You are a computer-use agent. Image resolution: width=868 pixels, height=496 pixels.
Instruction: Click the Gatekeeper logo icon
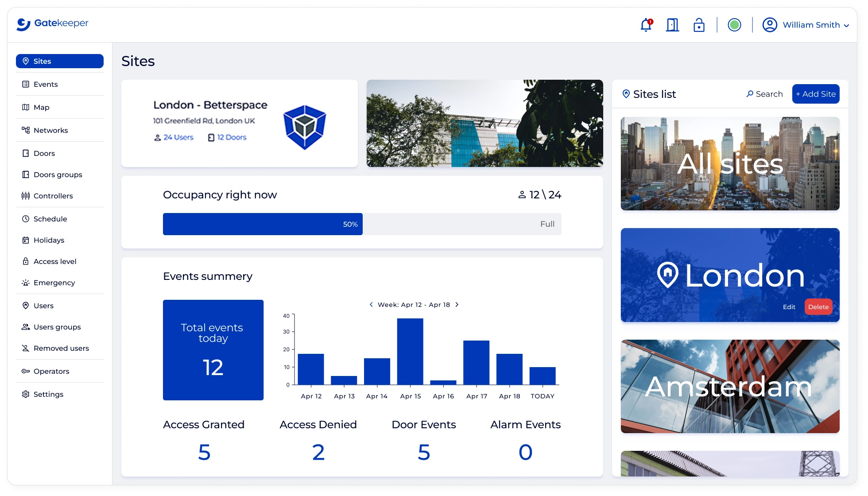click(x=23, y=24)
